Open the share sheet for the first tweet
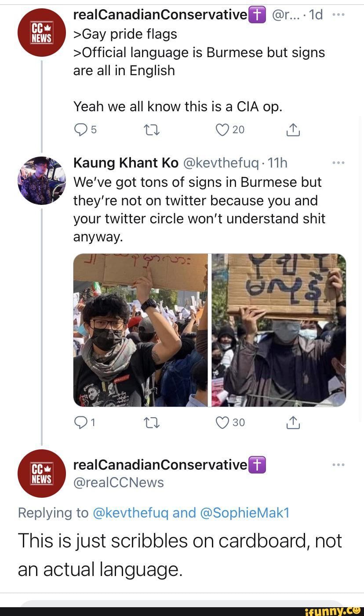364x616 pixels. point(293,129)
